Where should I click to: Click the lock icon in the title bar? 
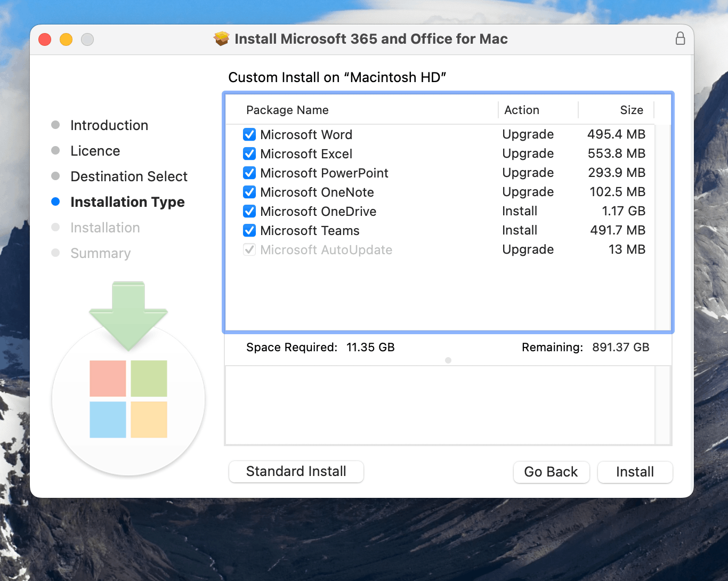click(x=680, y=38)
